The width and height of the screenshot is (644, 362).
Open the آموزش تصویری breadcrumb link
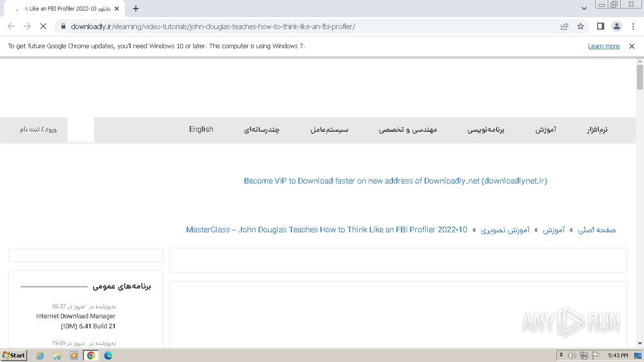tap(505, 230)
